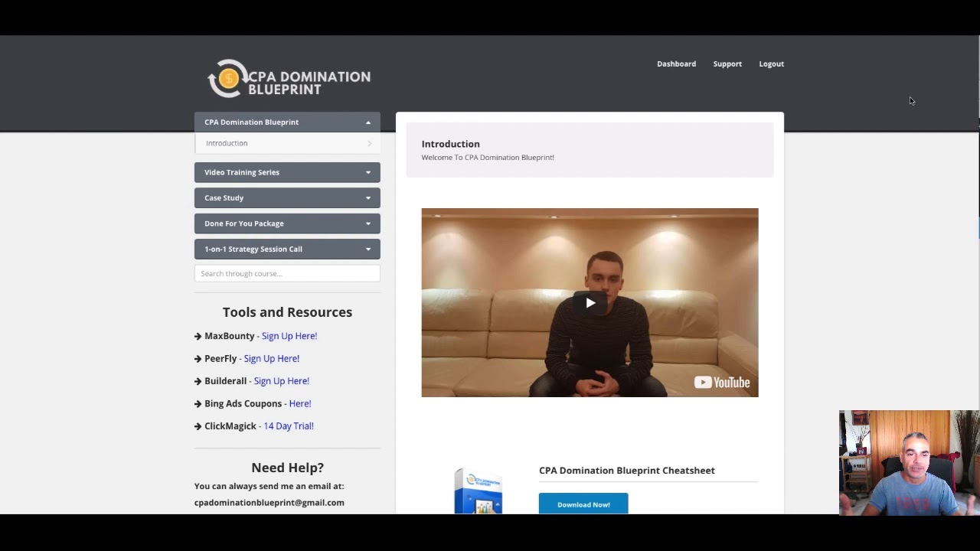980x551 pixels.
Task: Click arrow icon beside Builderall
Action: click(x=198, y=381)
